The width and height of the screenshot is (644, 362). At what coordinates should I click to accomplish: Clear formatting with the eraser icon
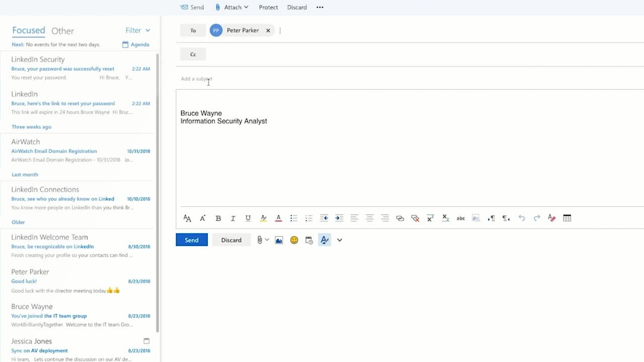(x=552, y=218)
